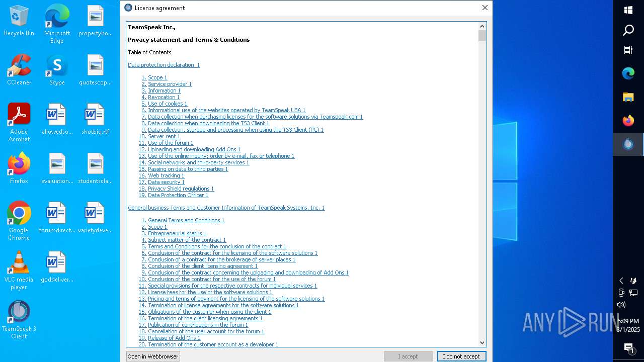Screen dimensions: 644x362
Task: Open VLC media player shortcut
Action: 19,270
